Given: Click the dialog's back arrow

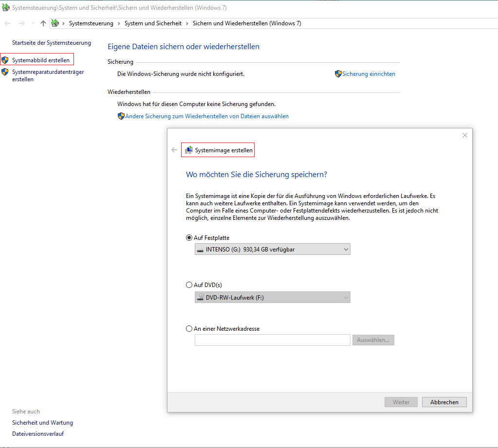Looking at the screenshot, I should point(174,150).
